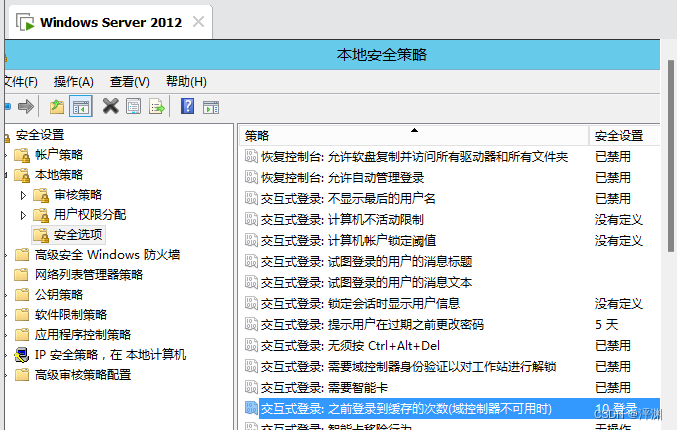This screenshot has width=677, height=430.
Task: Click the VM icon on Windows Server 2012 tab
Action: tap(25, 22)
